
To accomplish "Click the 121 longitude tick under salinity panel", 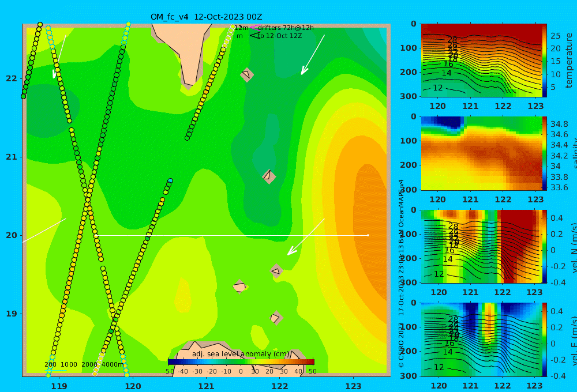I will click(x=470, y=199).
